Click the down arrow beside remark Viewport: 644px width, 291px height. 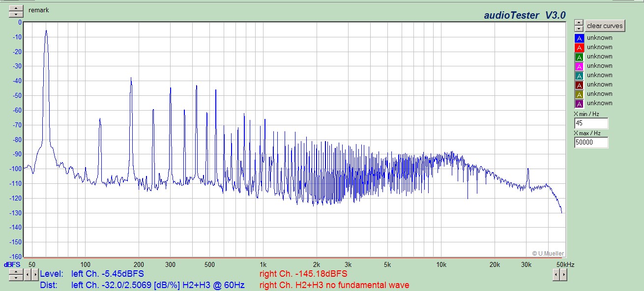[16, 13]
